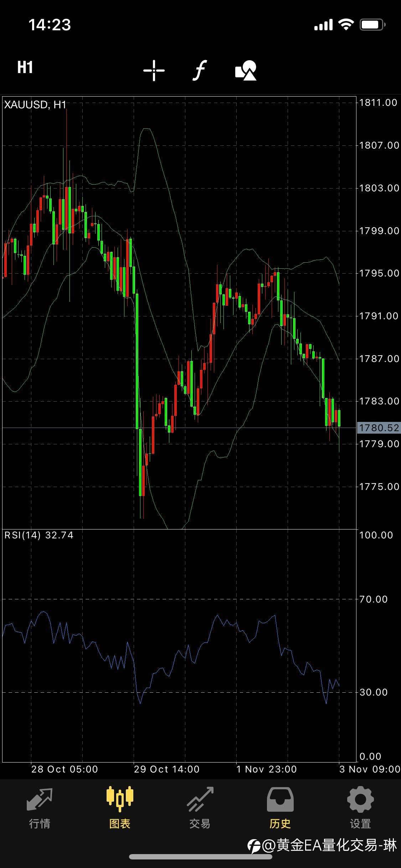Tap the RSI 0.00 level label
This screenshot has height=868, width=401.
click(370, 756)
